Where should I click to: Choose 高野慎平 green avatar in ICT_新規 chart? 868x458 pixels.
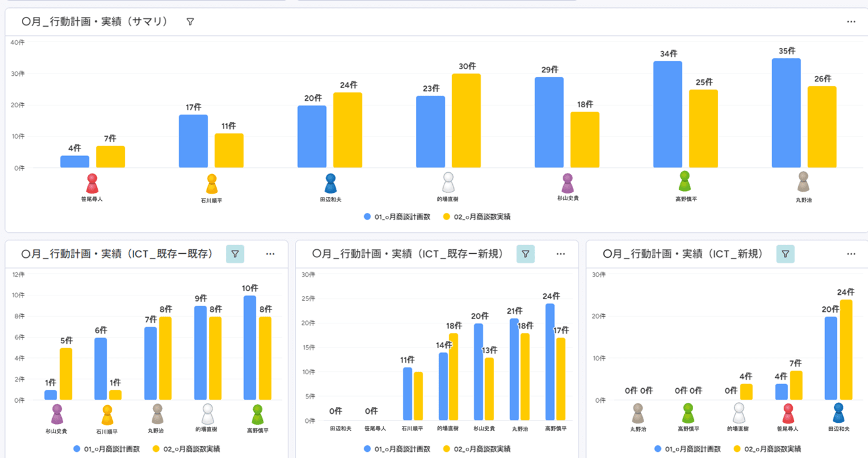coord(688,414)
